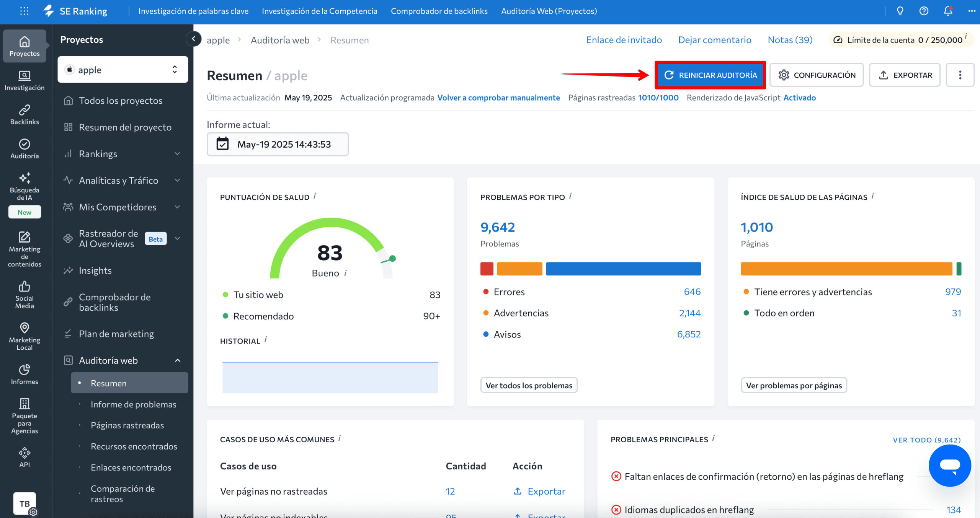The height and width of the screenshot is (518, 980).
Task: Click the info icon beside Historial
Action: point(265,339)
